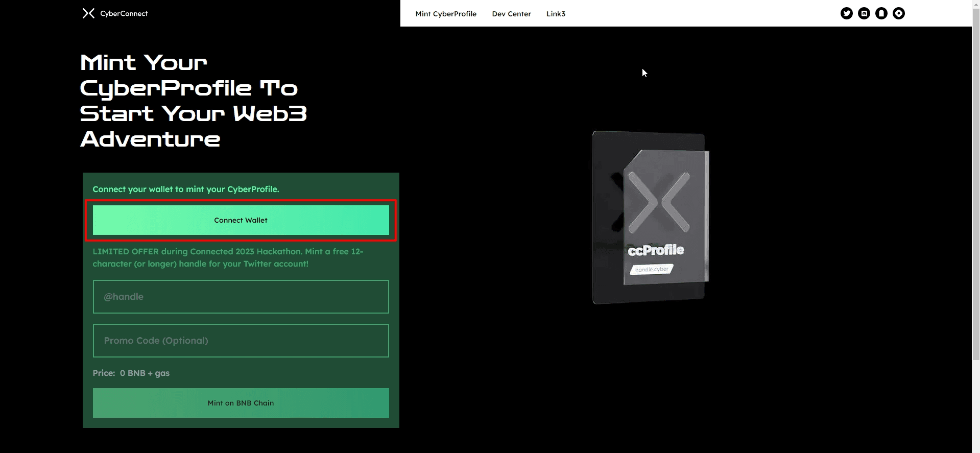Image resolution: width=980 pixels, height=453 pixels.
Task: Click the CyberConnect X logo icon
Action: (88, 14)
